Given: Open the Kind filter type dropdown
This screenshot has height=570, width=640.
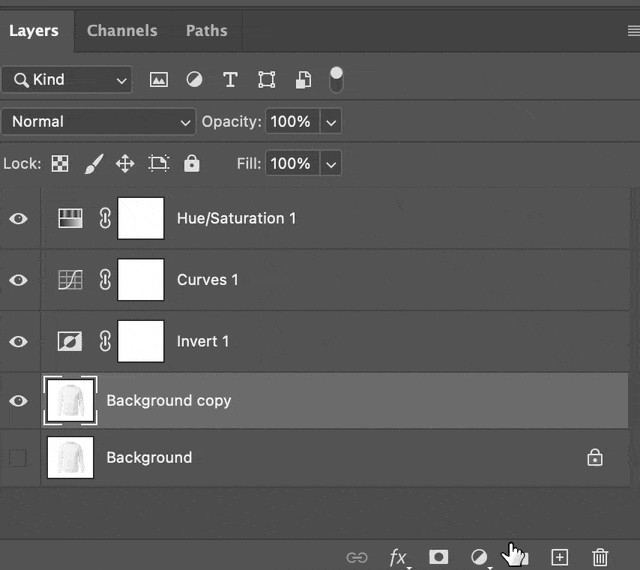Looking at the screenshot, I should click(x=67, y=80).
